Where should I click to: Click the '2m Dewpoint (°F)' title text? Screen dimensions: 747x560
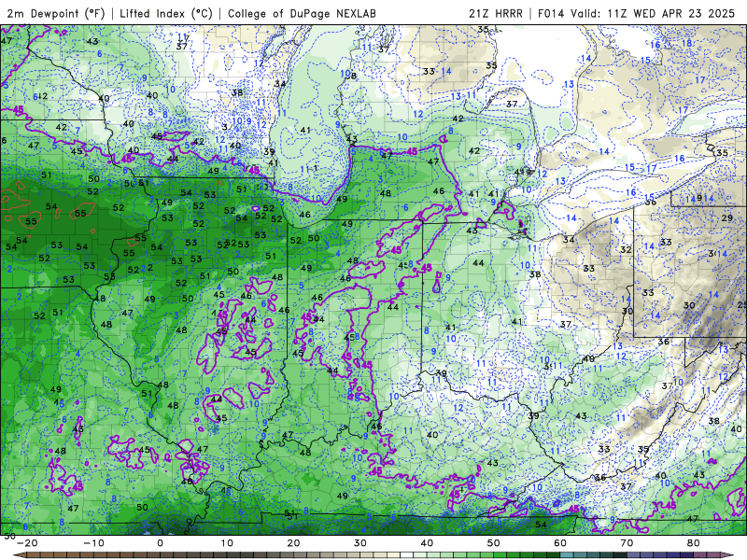tap(56, 13)
